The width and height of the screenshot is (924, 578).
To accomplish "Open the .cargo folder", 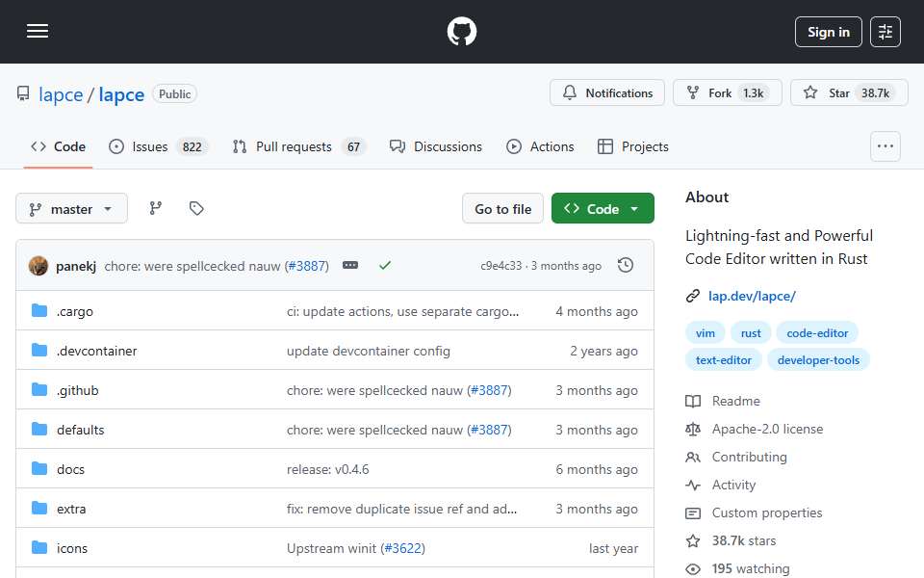I will coord(75,311).
